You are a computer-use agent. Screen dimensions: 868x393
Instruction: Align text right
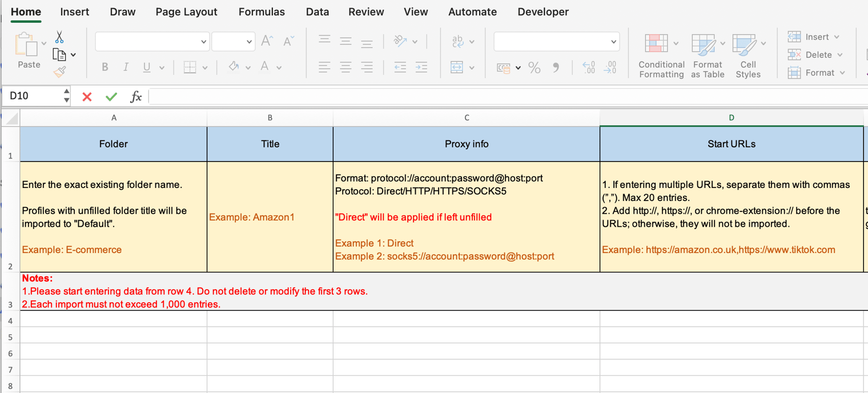pos(367,67)
